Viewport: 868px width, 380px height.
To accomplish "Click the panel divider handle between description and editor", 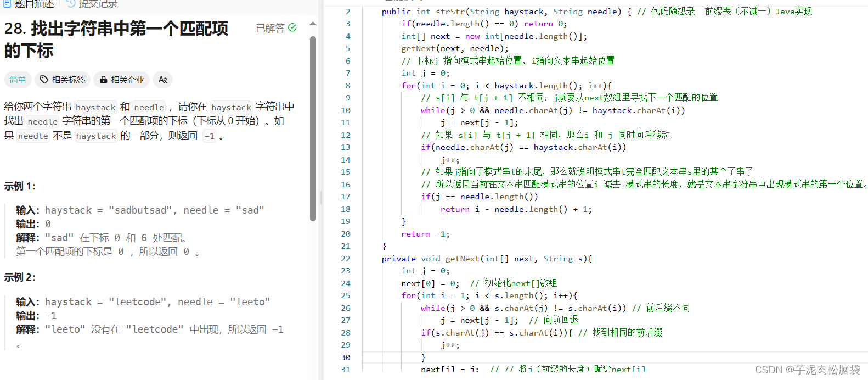I will [321, 198].
